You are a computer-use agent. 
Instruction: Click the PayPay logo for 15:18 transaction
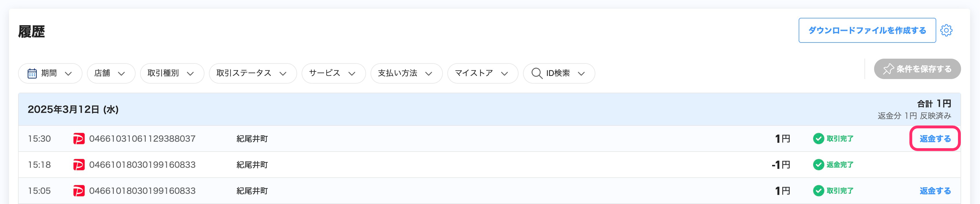[x=79, y=165]
